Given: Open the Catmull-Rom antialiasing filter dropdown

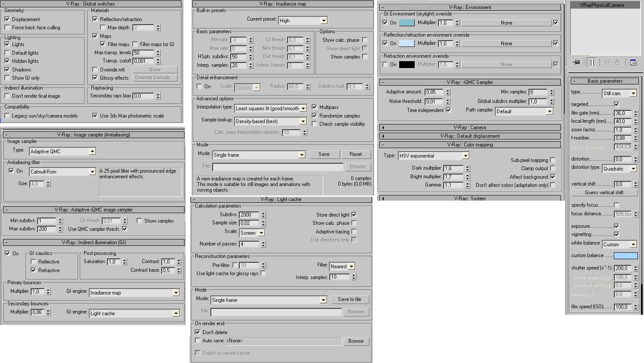Looking at the screenshot, I should (x=63, y=172).
